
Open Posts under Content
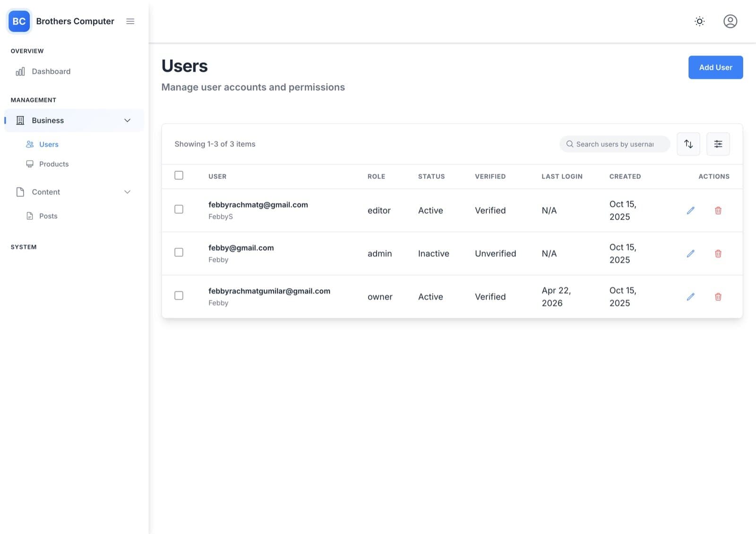(x=48, y=216)
